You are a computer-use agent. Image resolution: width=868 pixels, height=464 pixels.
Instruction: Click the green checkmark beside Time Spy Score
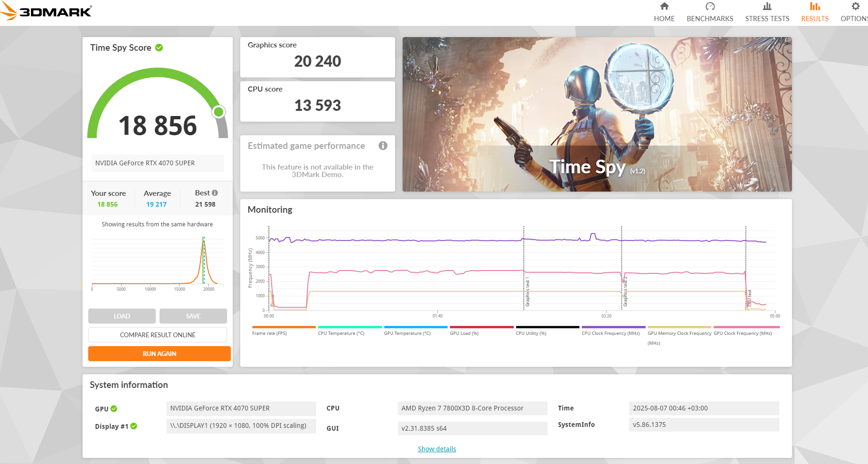tap(159, 47)
